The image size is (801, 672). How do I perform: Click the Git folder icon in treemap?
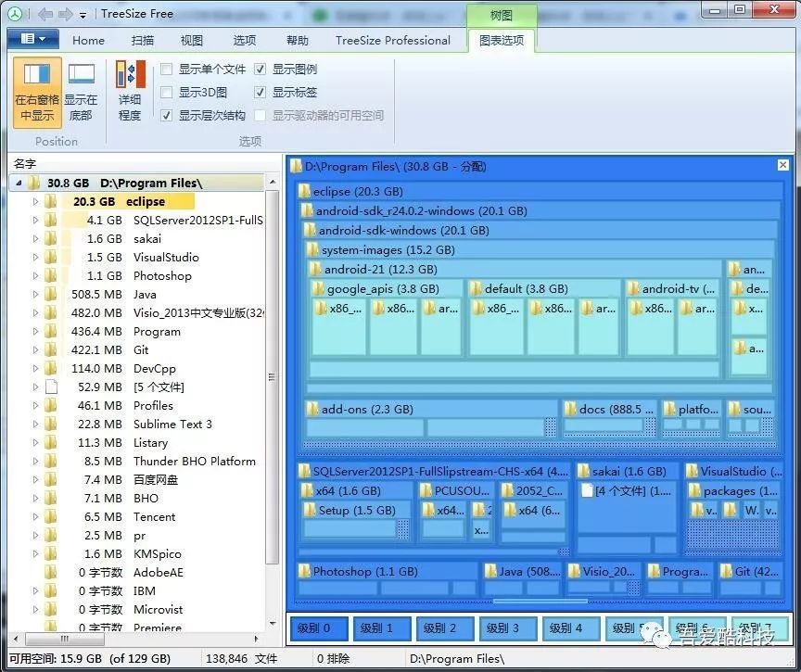coord(726,571)
